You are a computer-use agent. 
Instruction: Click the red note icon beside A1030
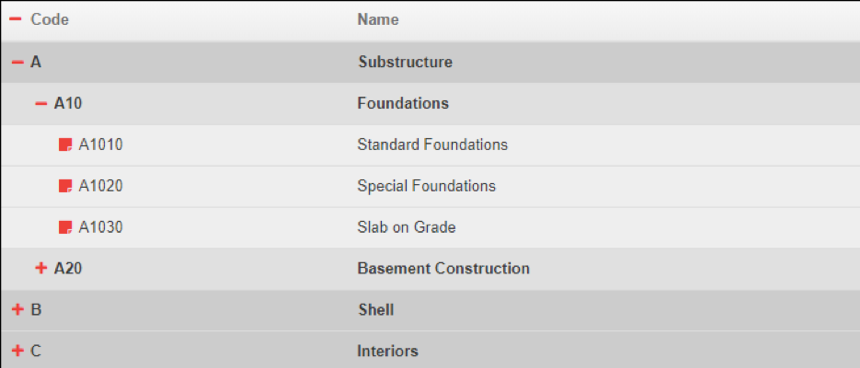click(x=65, y=227)
